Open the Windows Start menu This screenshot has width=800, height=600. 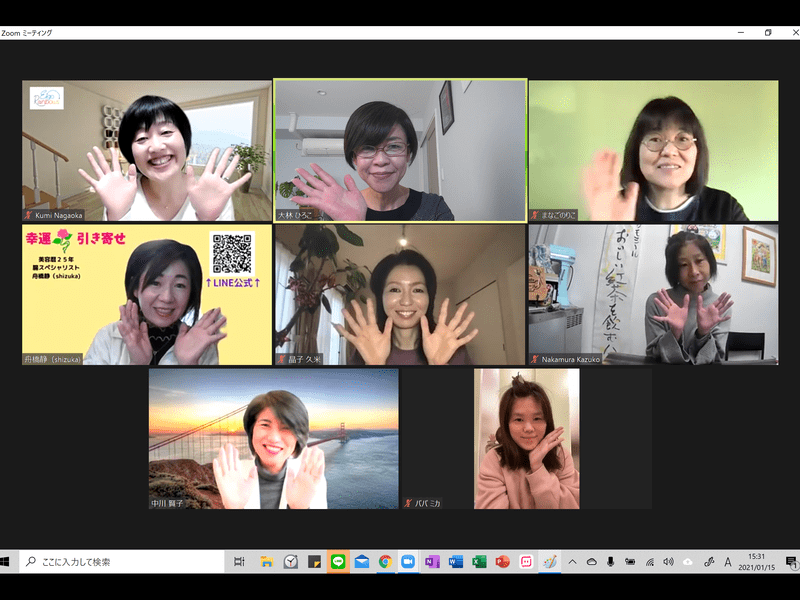[10, 562]
